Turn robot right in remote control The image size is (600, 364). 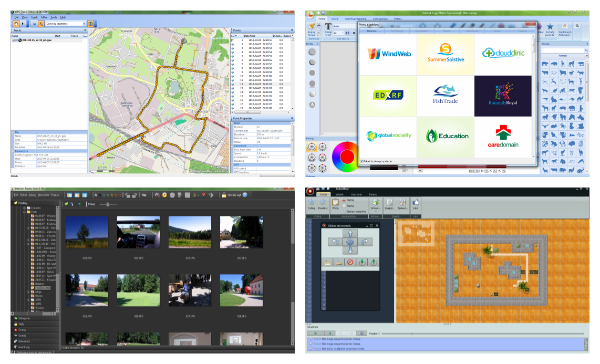coord(365,242)
